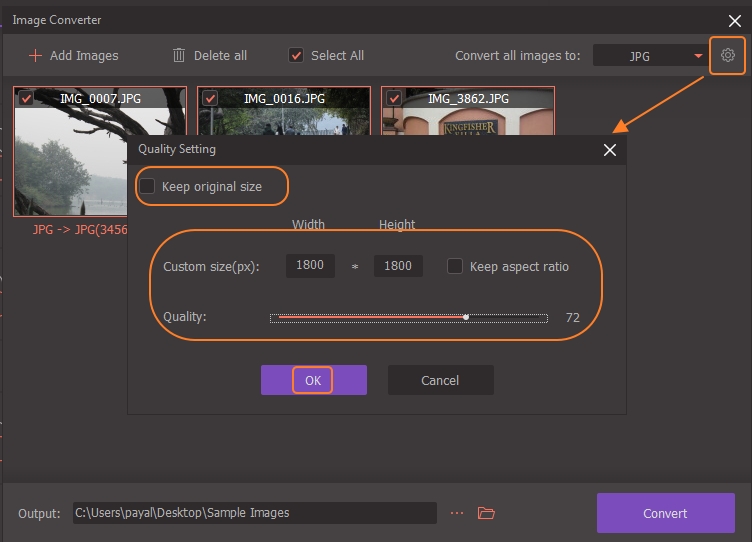The height and width of the screenshot is (542, 752).
Task: Click the Quality slider handle
Action: (x=466, y=318)
